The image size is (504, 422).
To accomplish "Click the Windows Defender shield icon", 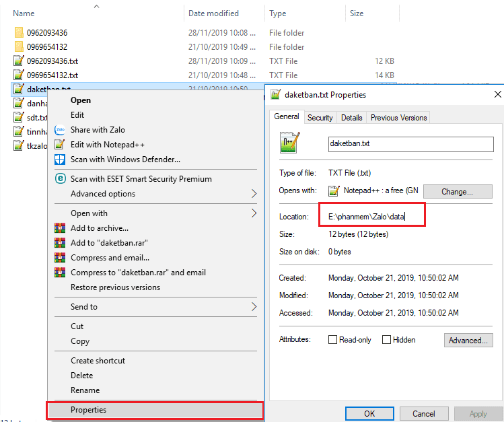I will (59, 160).
